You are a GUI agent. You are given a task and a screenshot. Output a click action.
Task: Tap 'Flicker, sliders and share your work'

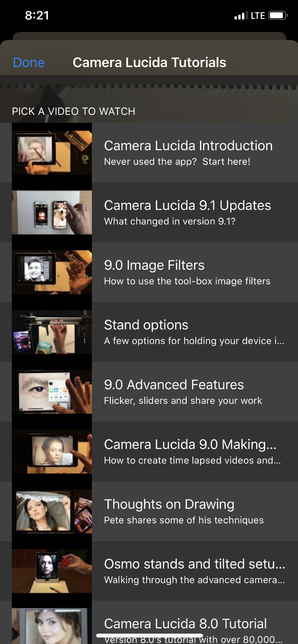click(183, 401)
